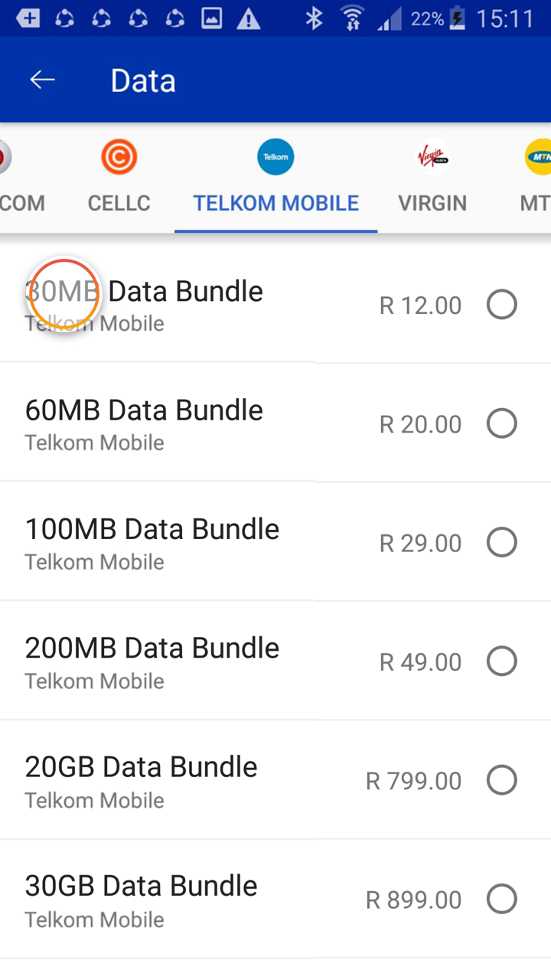The width and height of the screenshot is (551, 980).
Task: Select the 100MB bundle radio button
Action: [502, 543]
